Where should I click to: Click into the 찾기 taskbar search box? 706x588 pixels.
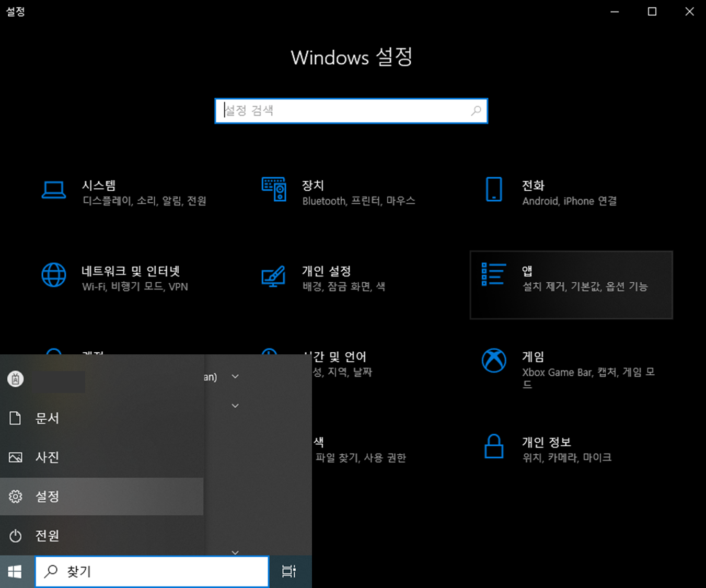pos(152,571)
